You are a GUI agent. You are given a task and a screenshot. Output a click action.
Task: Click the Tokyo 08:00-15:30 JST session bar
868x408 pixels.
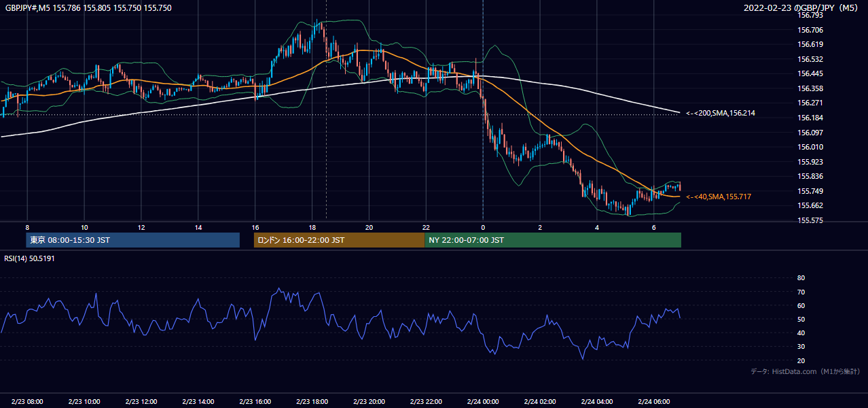(x=133, y=240)
